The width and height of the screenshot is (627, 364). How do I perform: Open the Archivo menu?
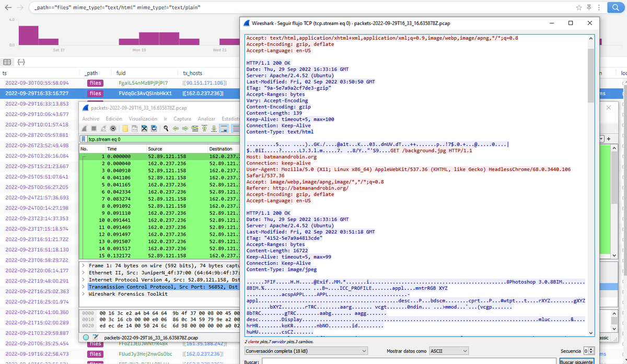coord(90,119)
